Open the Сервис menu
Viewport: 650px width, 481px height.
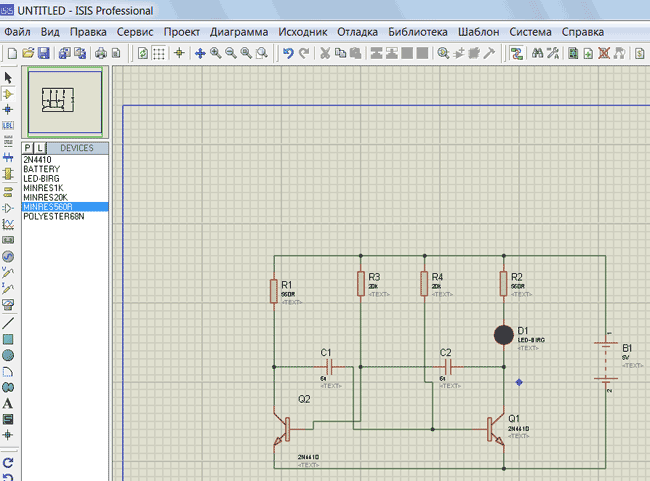coord(135,32)
